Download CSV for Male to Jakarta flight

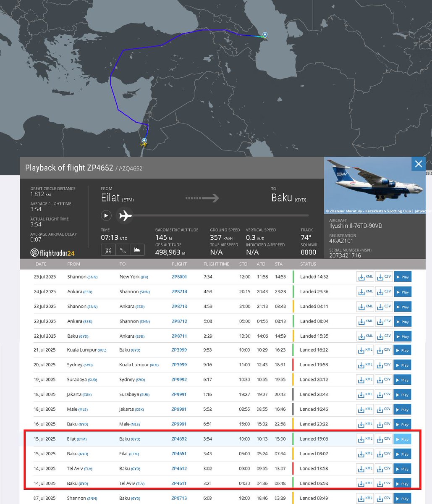click(384, 409)
